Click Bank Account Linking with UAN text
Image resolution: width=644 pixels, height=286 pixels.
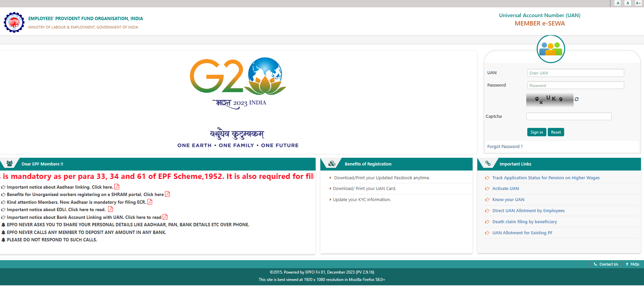tap(84, 218)
